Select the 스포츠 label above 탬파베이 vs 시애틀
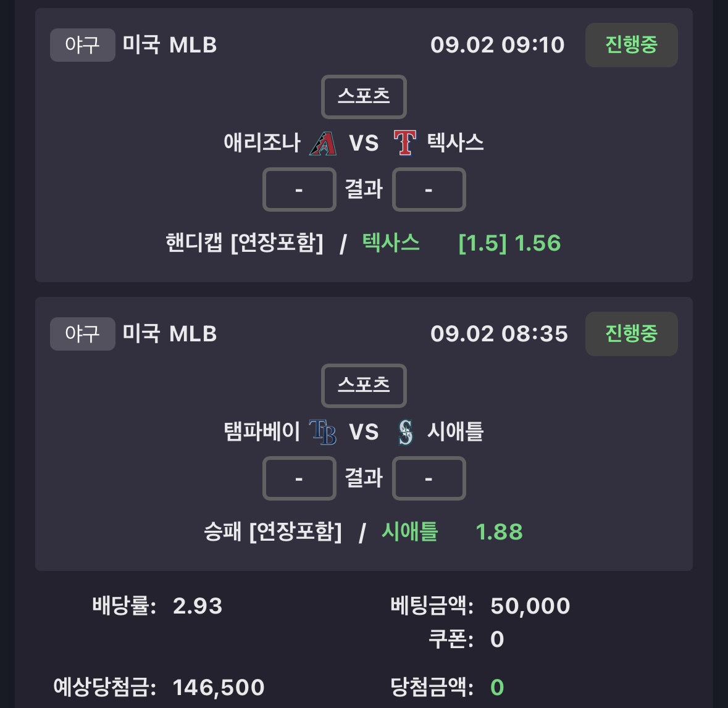 tap(364, 385)
